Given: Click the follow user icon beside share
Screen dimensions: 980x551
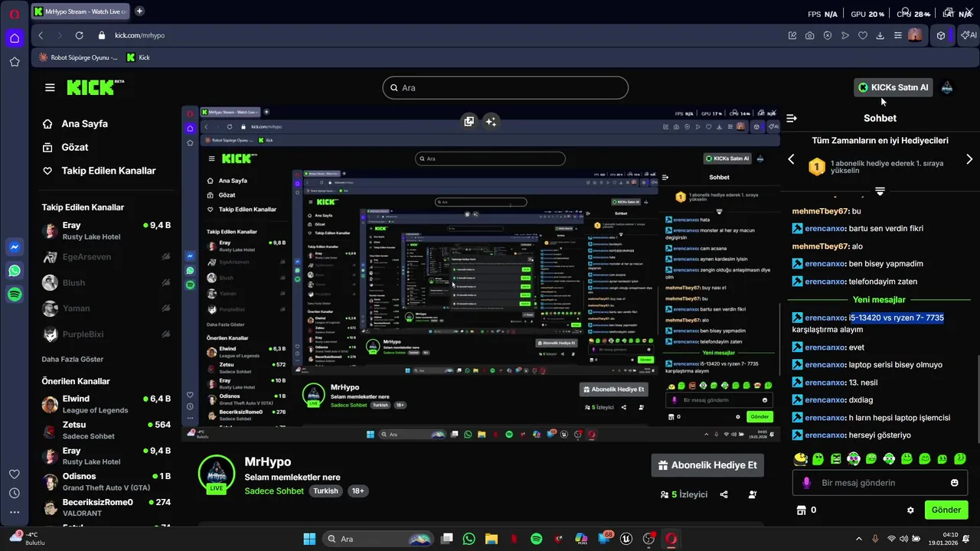Looking at the screenshot, I should click(x=753, y=494).
